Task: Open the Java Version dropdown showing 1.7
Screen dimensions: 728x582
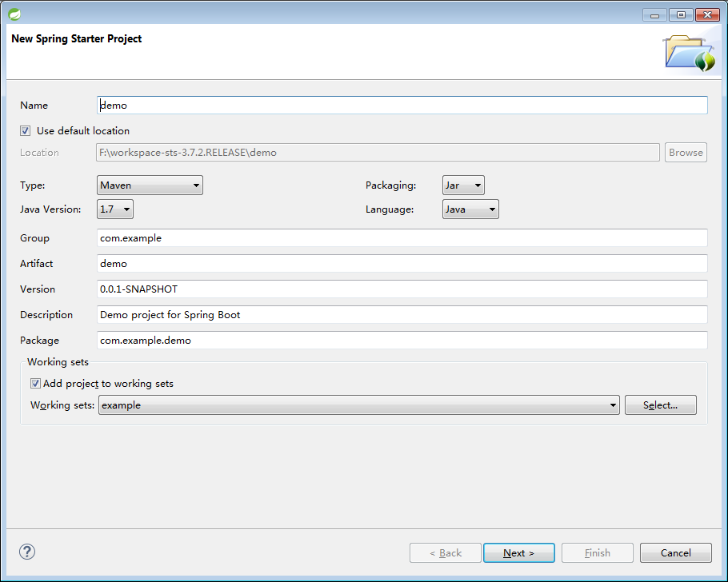Action: pyautogui.click(x=115, y=209)
